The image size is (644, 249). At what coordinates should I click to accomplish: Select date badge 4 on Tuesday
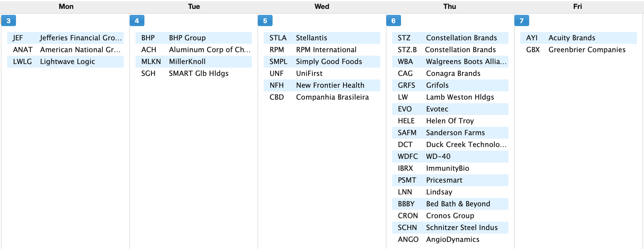[137, 21]
